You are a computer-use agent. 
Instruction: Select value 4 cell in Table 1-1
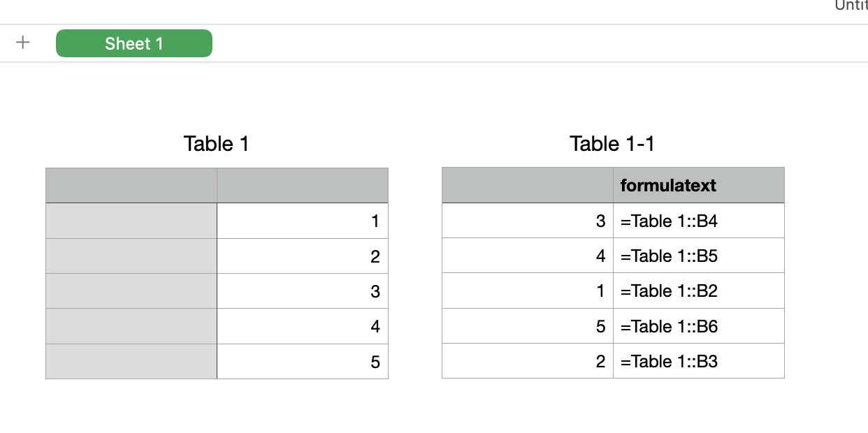click(528, 256)
